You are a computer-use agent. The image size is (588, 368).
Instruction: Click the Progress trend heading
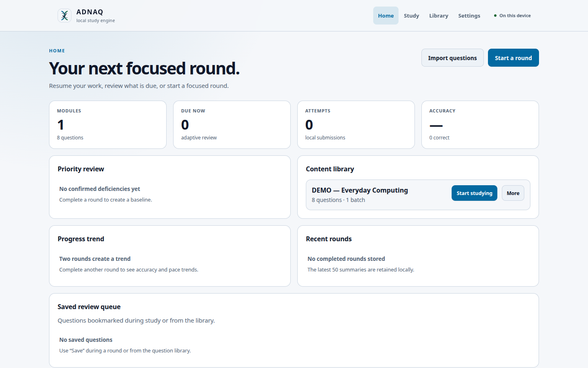click(81, 239)
